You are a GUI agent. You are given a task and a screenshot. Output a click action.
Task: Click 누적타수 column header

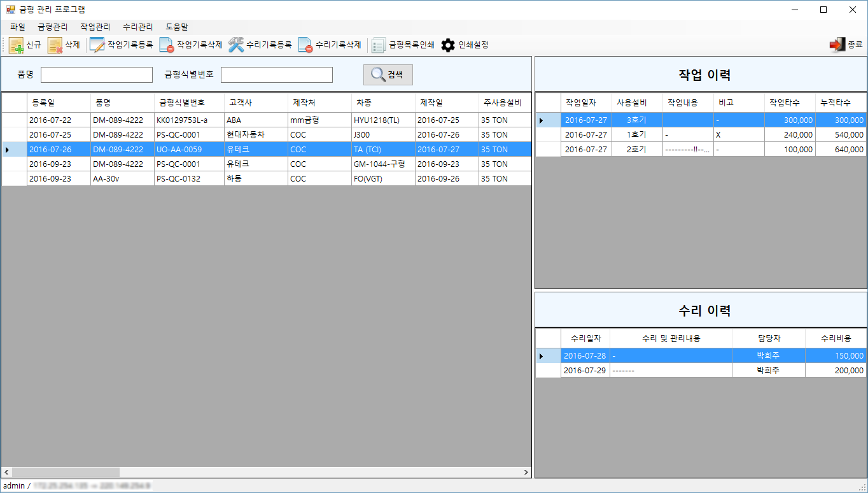pyautogui.click(x=841, y=103)
